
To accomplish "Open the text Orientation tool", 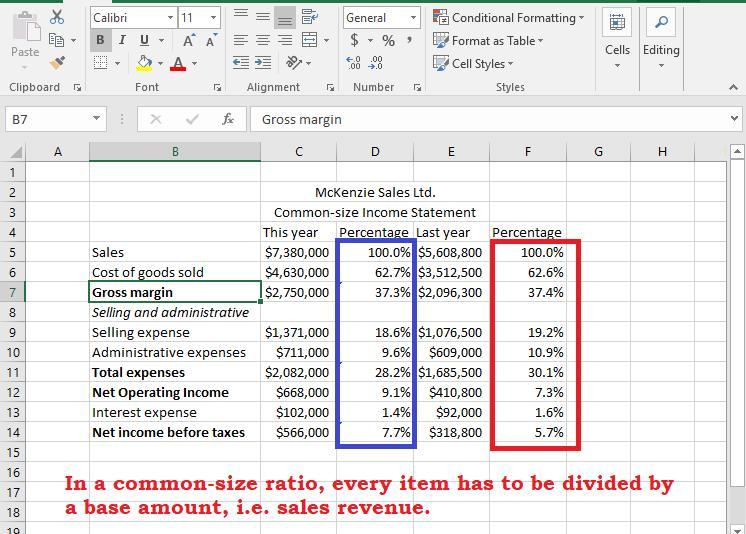I will click(x=294, y=63).
